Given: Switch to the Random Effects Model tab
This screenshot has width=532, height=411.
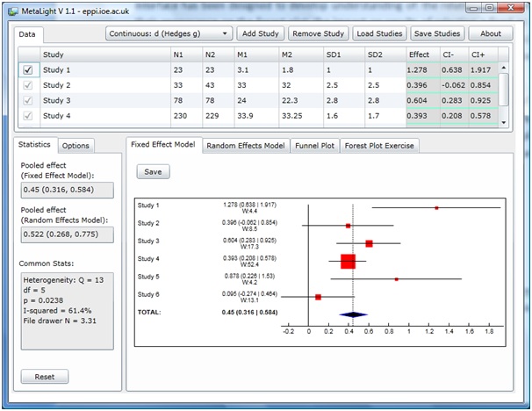Looking at the screenshot, I should coord(245,146).
